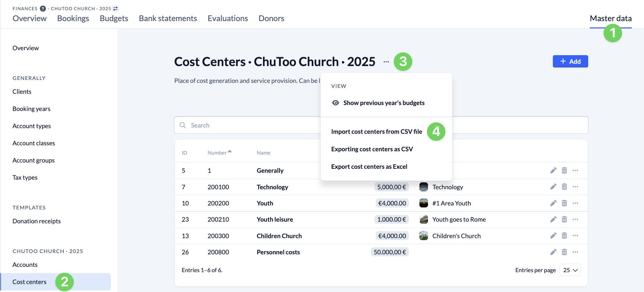Open more options for Personnel costs row
The width and height of the screenshot is (644, 292).
(575, 252)
